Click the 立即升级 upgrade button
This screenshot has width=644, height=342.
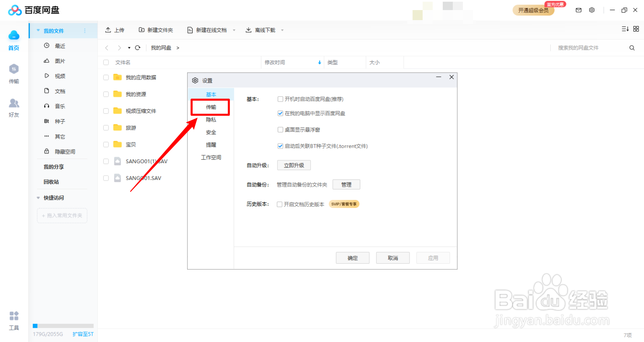293,165
